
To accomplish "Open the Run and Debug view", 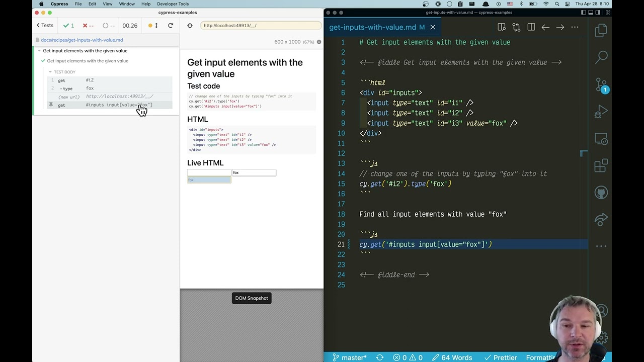I will pos(601,112).
